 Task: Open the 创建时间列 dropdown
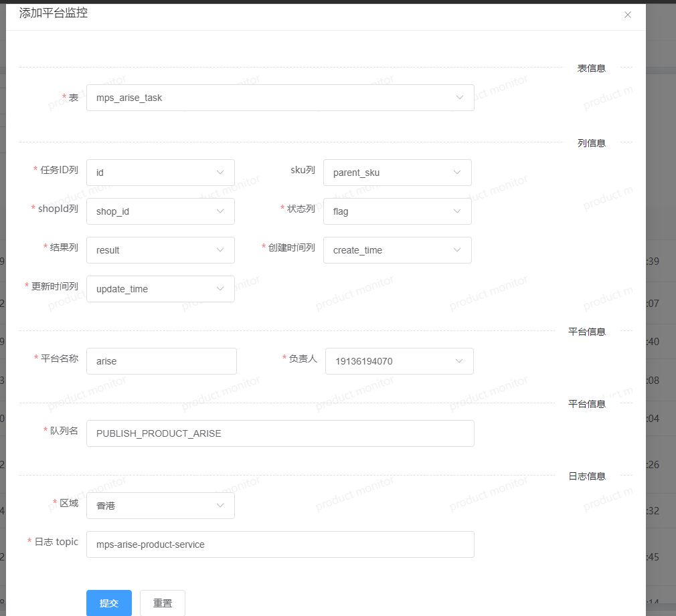pyautogui.click(x=388, y=250)
